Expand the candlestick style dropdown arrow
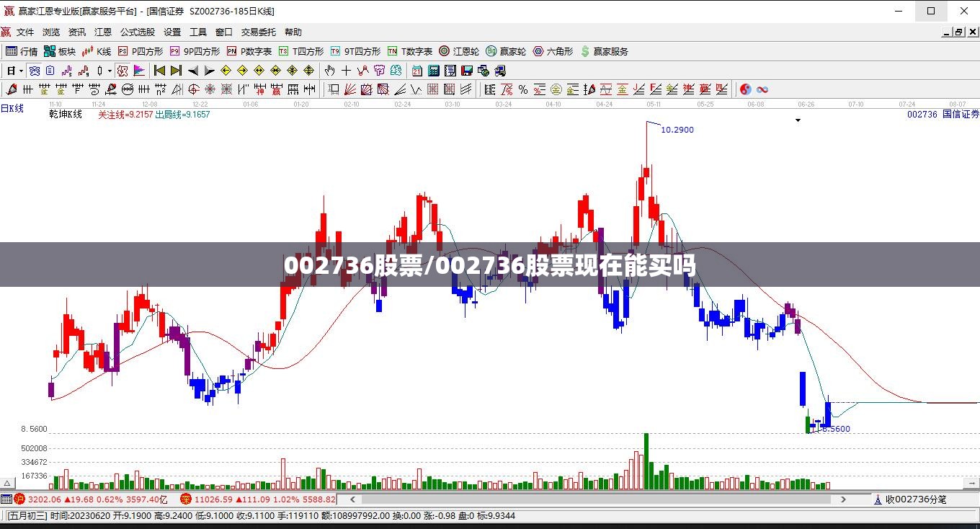The height and width of the screenshot is (529, 980). coord(110,71)
